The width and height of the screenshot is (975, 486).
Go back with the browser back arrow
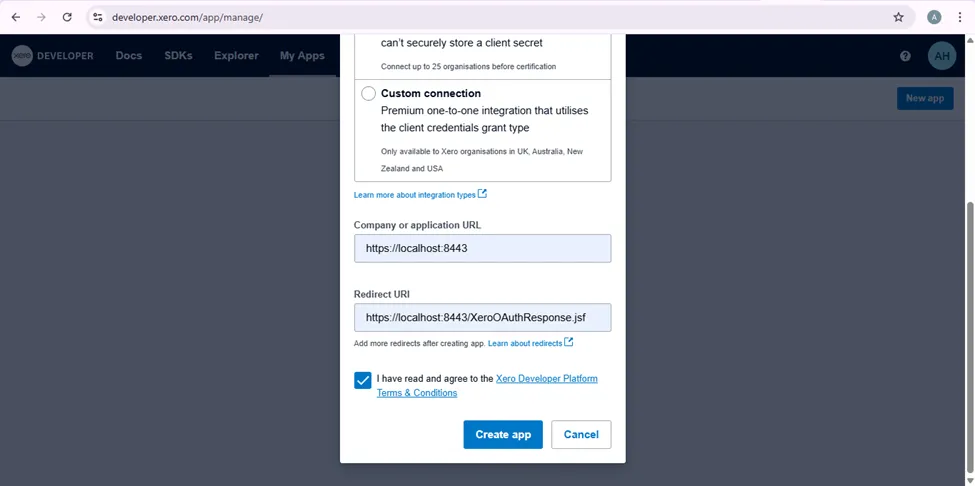[16, 17]
